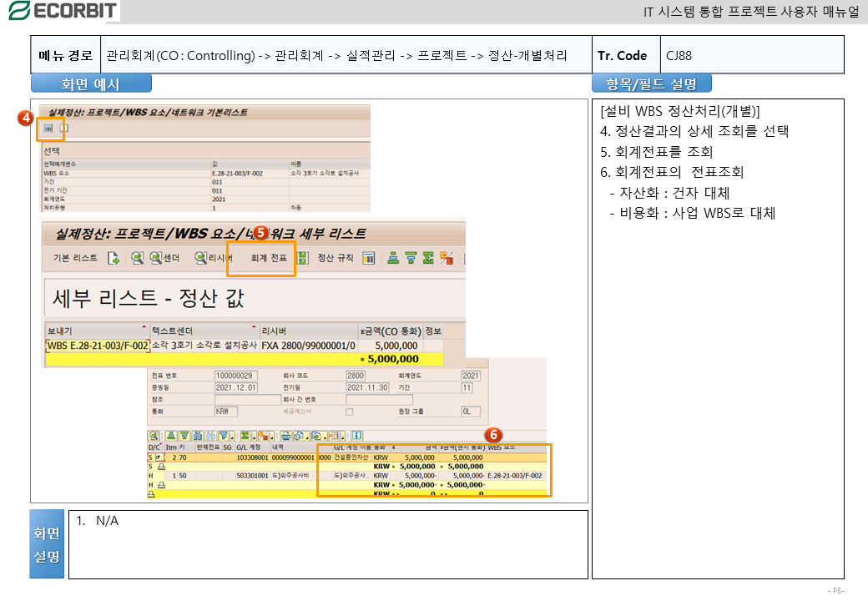Click the layout table icon after 정산 규칙

[368, 258]
